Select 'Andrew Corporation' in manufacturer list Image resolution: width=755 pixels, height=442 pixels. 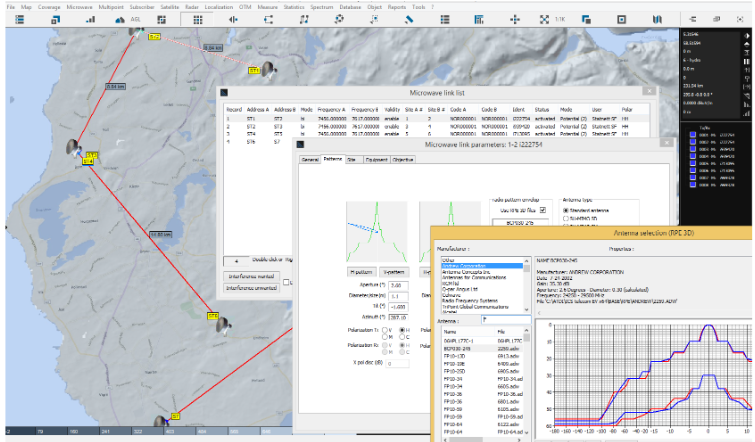[x=463, y=265]
